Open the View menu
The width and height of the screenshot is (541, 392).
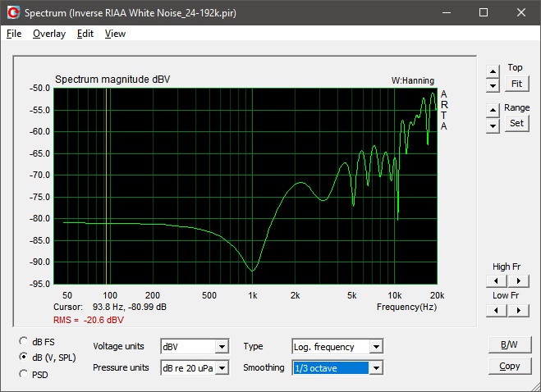pos(115,34)
